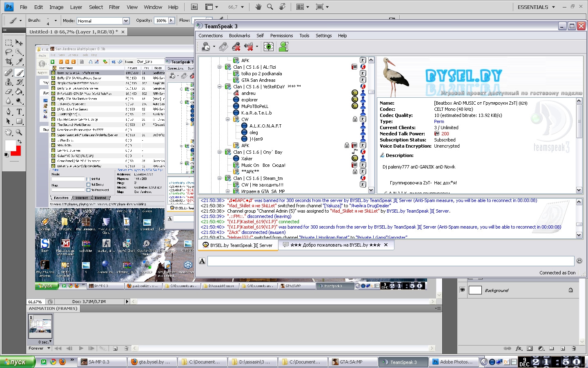Open Forever looping options dropdown
Screen dimensions: 588x368
(x=39, y=348)
